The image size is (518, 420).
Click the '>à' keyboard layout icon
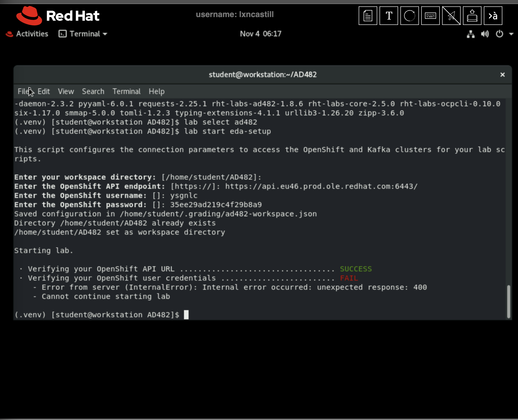pyautogui.click(x=493, y=16)
